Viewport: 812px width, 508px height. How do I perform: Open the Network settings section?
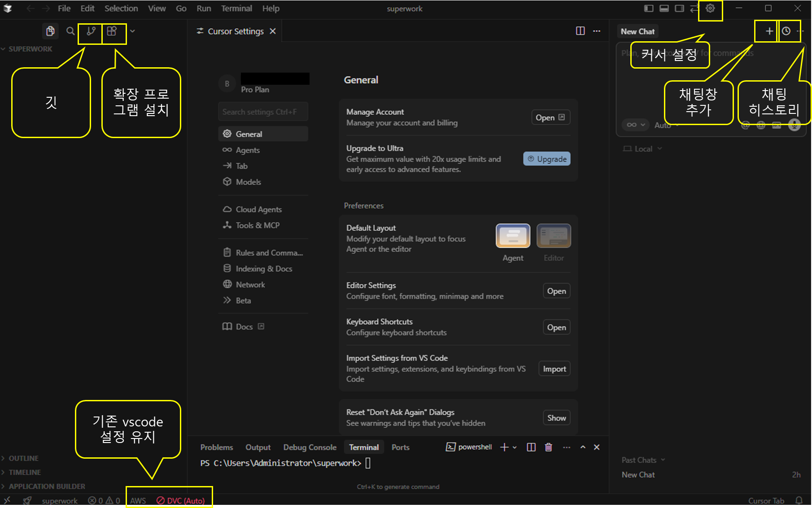coord(263,285)
